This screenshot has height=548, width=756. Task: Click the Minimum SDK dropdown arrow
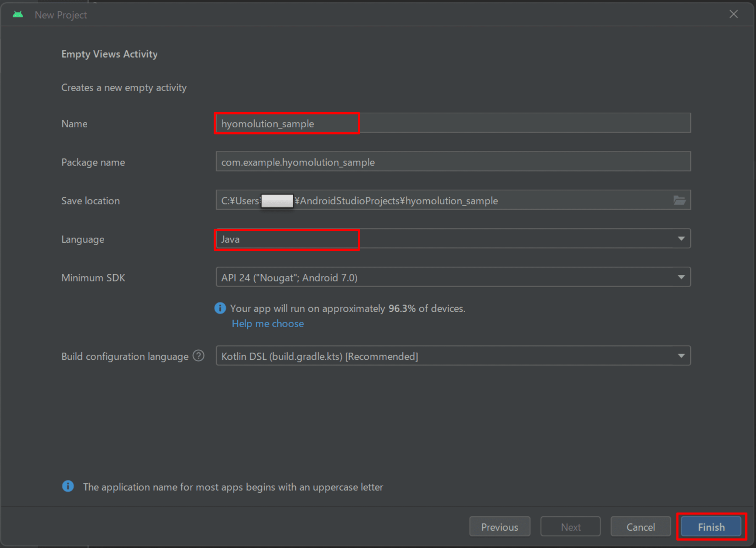coord(681,277)
